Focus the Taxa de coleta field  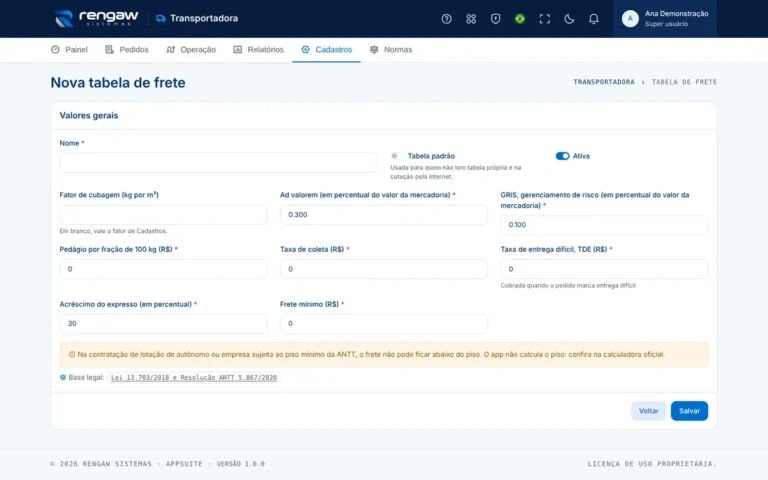384,269
